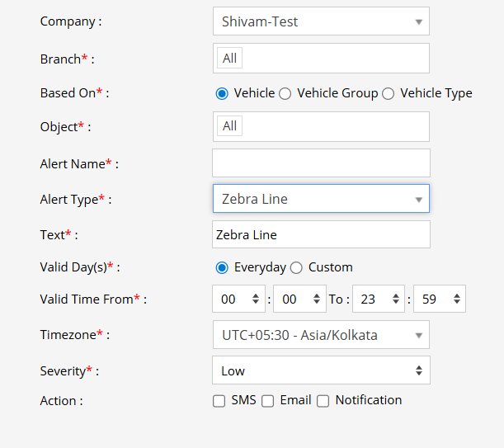Image resolution: width=504 pixels, height=448 pixels.
Task: Open the Timezone dropdown
Action: (320, 335)
